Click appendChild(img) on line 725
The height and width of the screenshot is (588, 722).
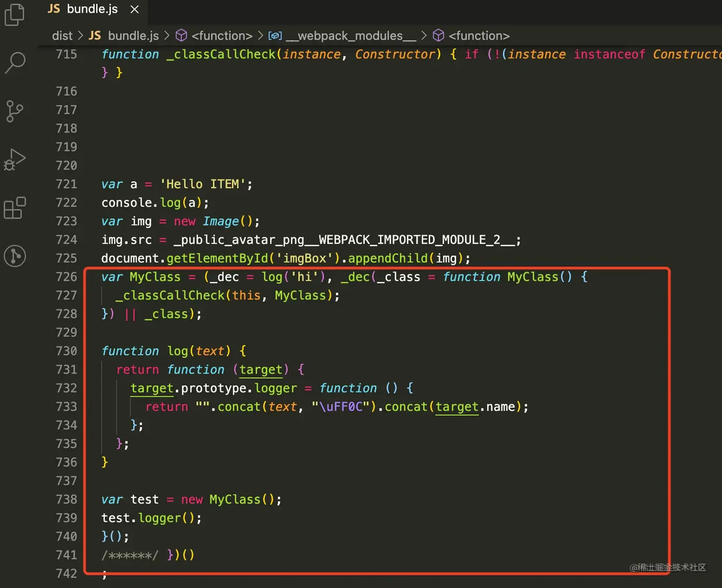406,258
